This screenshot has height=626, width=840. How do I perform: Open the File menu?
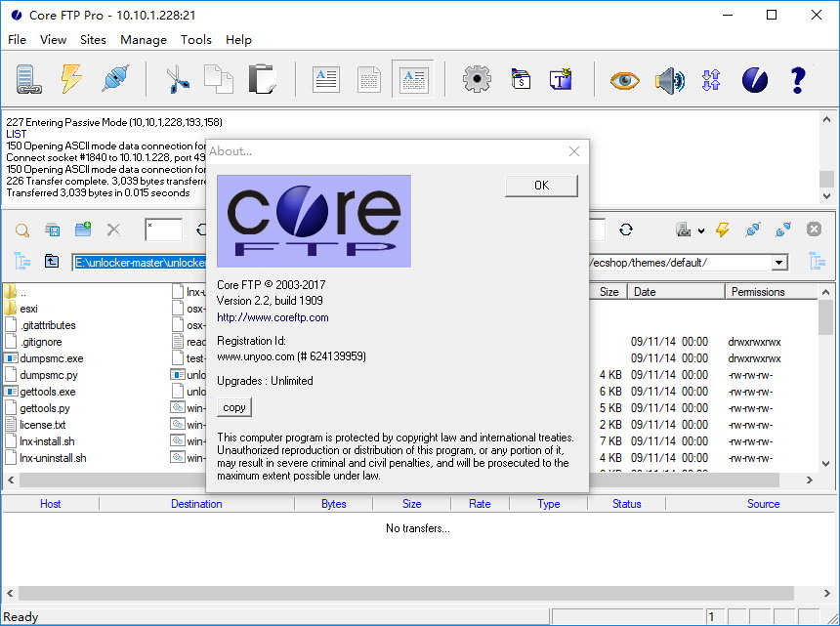point(18,40)
